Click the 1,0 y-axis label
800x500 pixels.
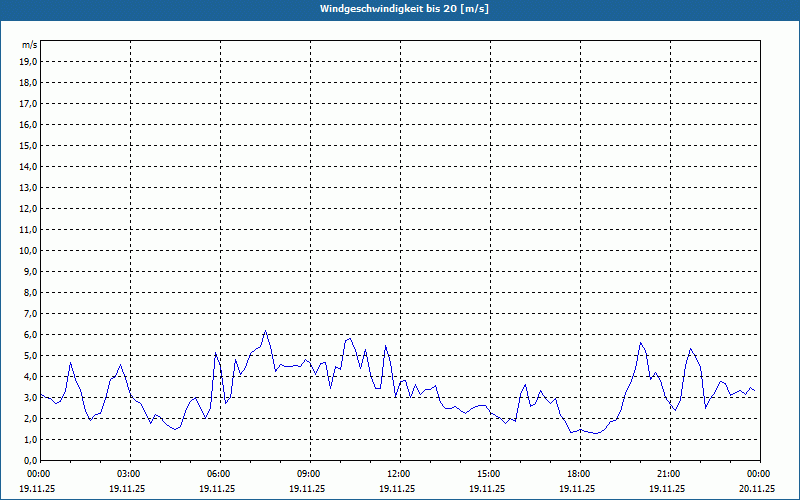pyautogui.click(x=30, y=439)
